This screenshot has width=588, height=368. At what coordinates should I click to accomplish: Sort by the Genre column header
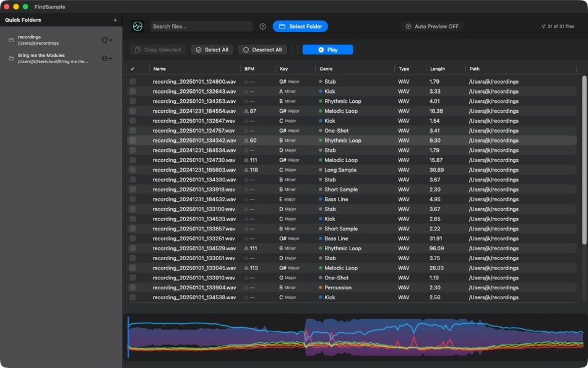pyautogui.click(x=326, y=69)
